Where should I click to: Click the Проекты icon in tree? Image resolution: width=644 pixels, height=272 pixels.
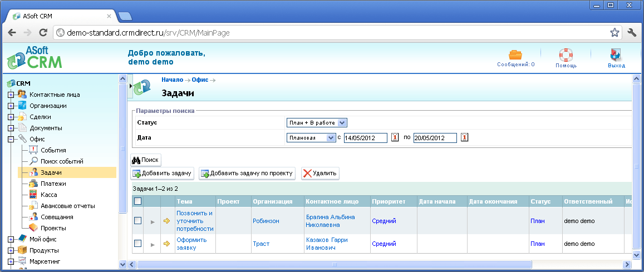(33, 228)
